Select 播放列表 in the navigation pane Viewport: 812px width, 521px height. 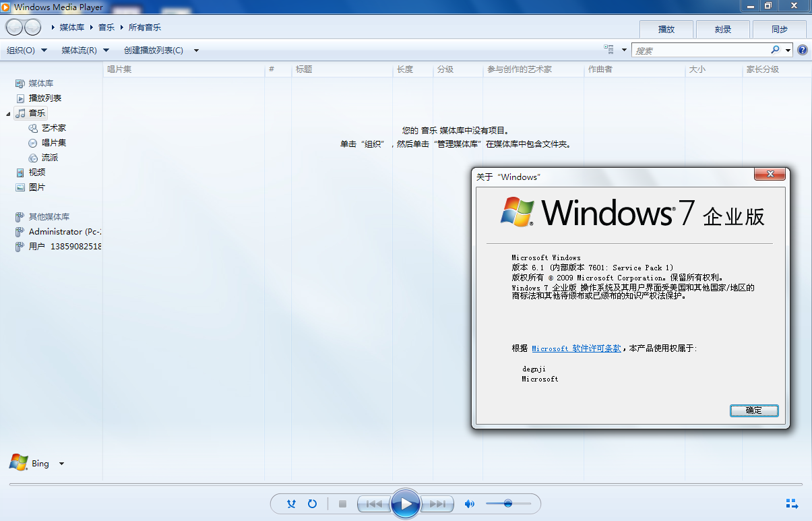coord(44,98)
